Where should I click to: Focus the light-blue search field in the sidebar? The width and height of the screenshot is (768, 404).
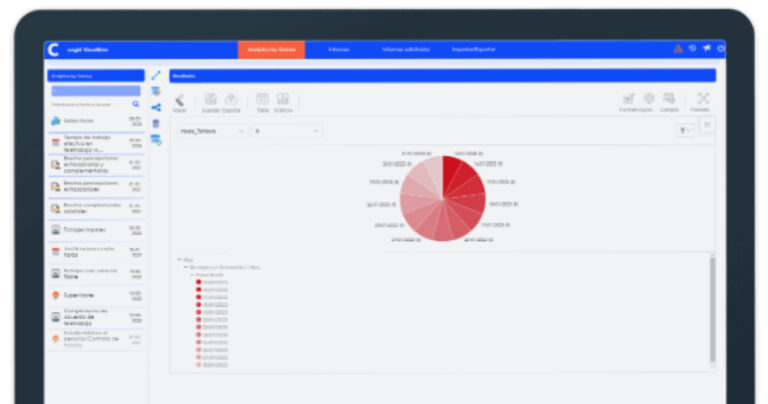point(96,91)
